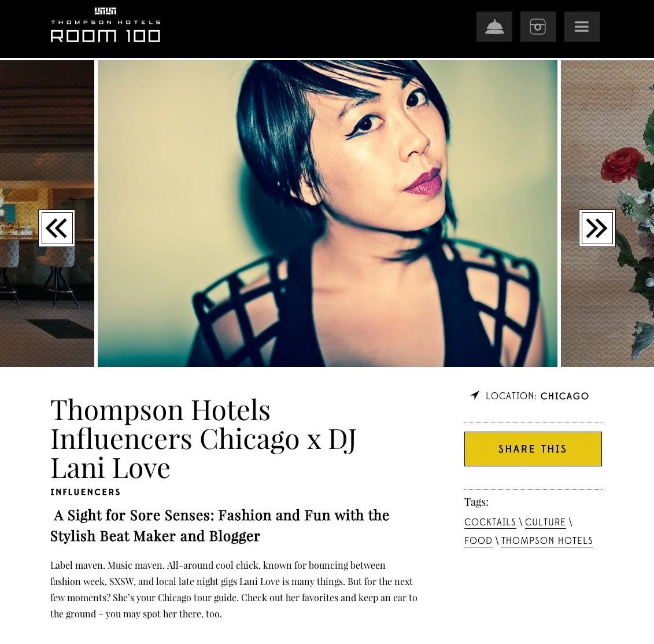Open the Food tag link
This screenshot has height=644, width=654.
478,540
